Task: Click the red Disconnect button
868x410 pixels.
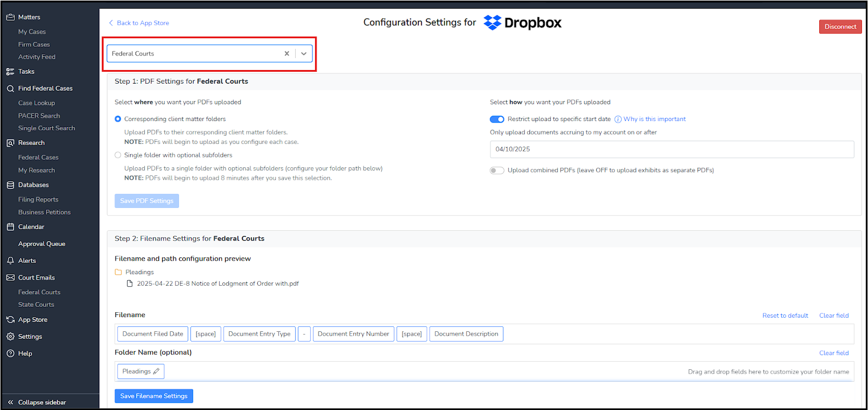Action: point(840,27)
